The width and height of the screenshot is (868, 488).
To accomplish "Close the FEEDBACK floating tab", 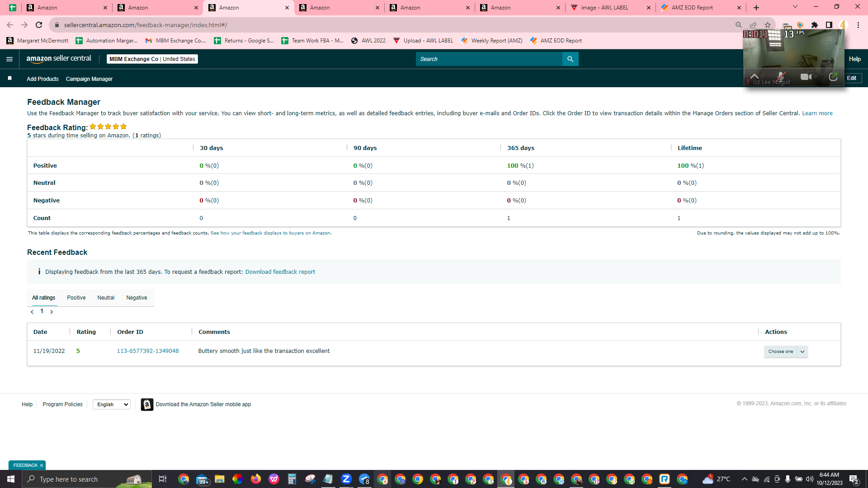I will click(x=42, y=465).
